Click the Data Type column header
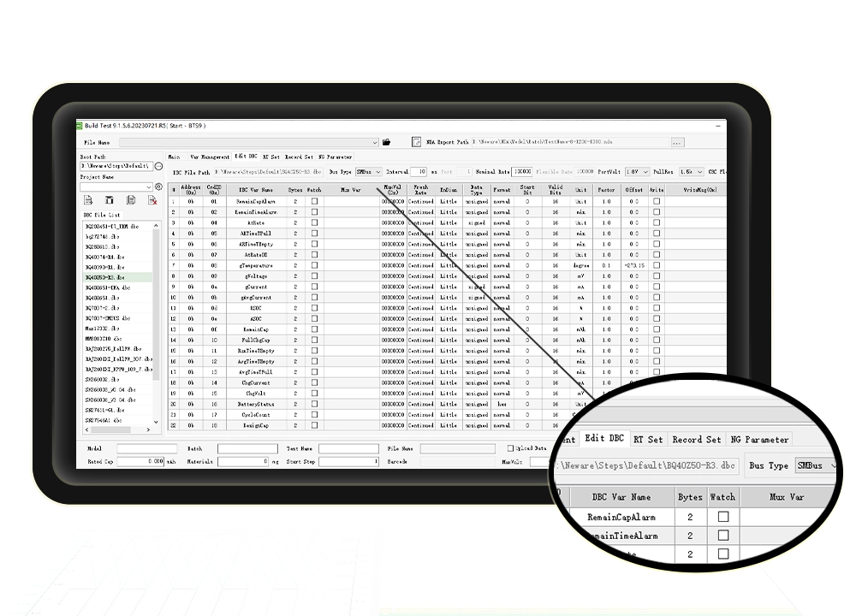This screenshot has width=856, height=616. [x=476, y=190]
